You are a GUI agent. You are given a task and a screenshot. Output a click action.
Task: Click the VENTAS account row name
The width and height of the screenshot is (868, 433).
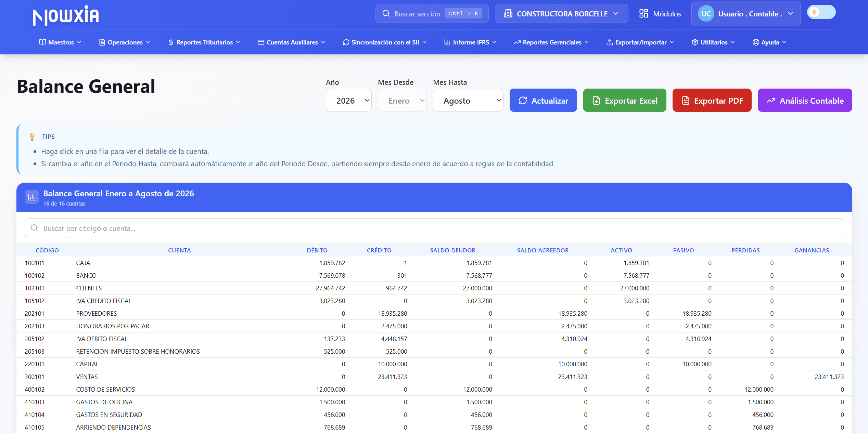(87, 377)
